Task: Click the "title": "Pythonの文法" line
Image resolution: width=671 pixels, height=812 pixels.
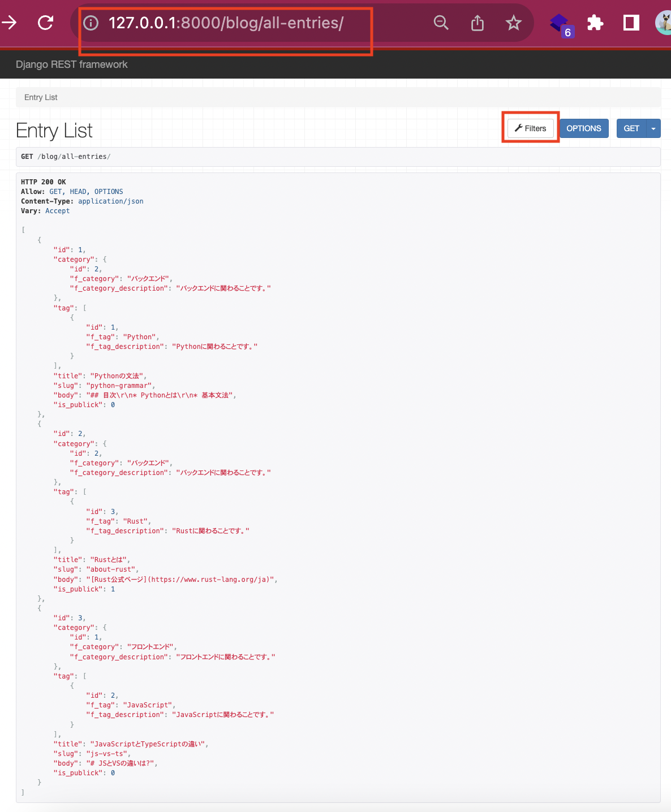Action: [x=100, y=376]
